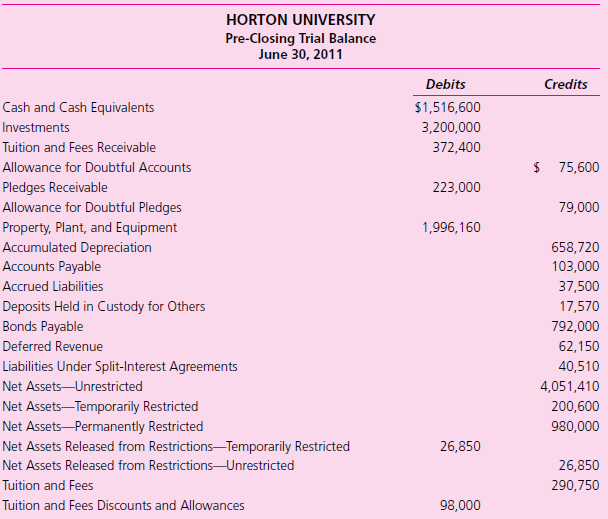Select Property, Plant, and Equipment label
The image size is (608, 519).
pos(90,228)
